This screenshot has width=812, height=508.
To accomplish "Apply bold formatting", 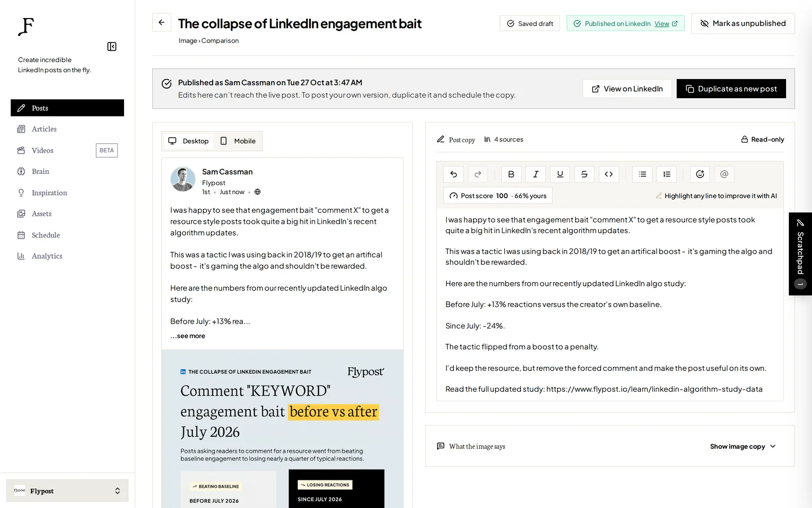I will [511, 174].
